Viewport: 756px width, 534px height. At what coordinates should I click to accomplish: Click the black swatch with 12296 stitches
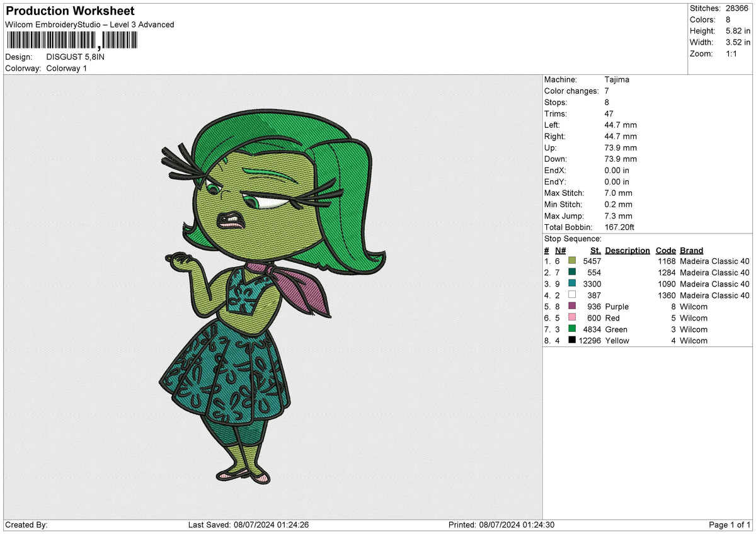pyautogui.click(x=572, y=341)
